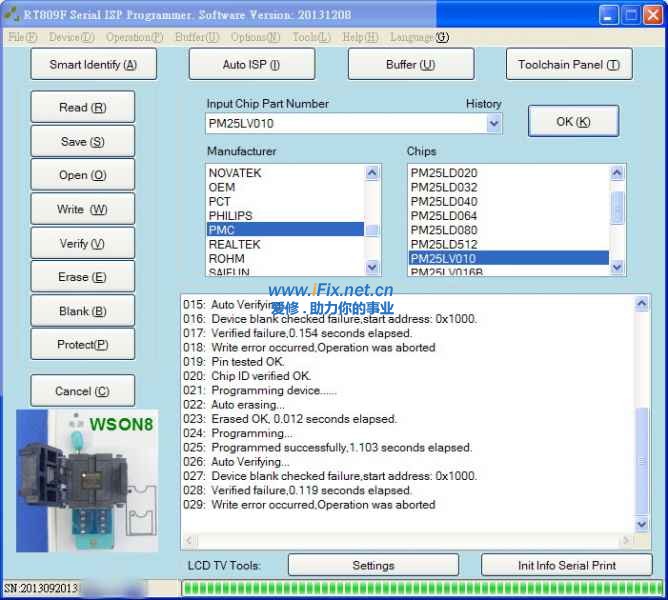The image size is (668, 600).
Task: Click Init Info Serial Print
Action: tap(566, 565)
